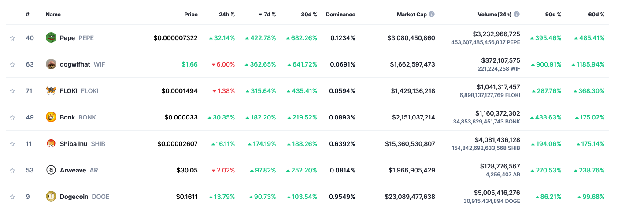Click the Arweave coin logo
This screenshot has width=644, height=209.
pos(51,170)
